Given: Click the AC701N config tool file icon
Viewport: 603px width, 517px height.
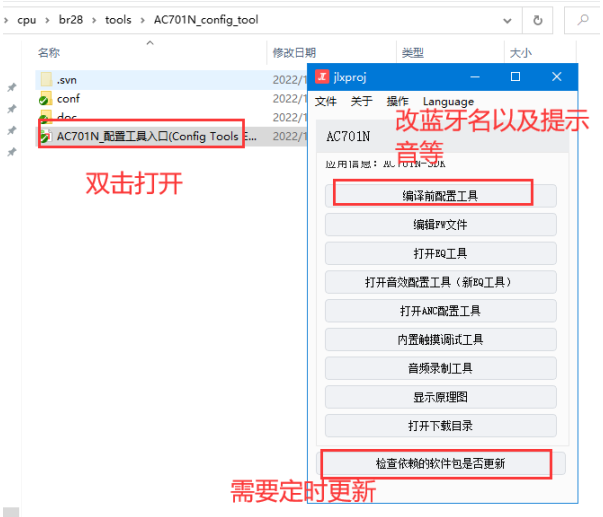Looking at the screenshot, I should (45, 136).
